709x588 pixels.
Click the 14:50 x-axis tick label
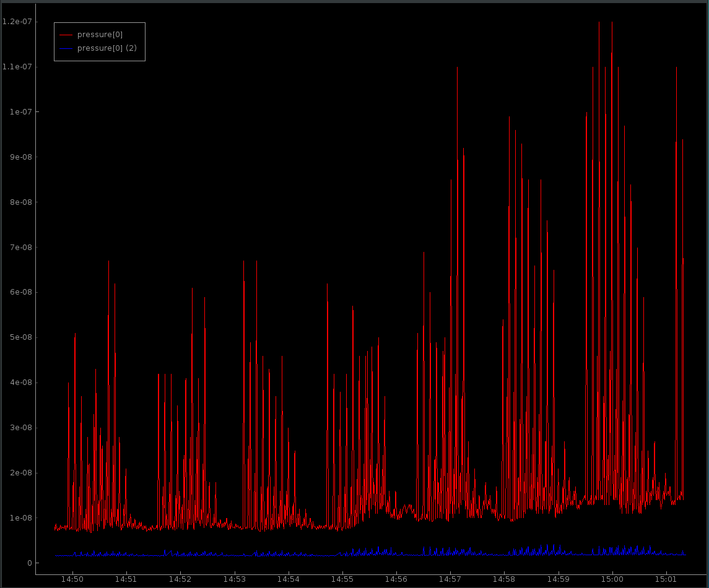(72, 579)
